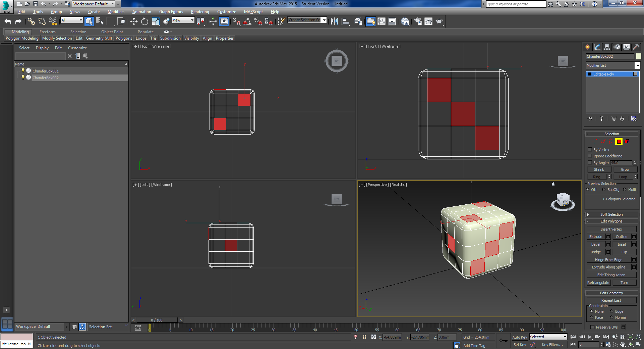
Task: Click the Undo arrow icon
Action: 8,21
